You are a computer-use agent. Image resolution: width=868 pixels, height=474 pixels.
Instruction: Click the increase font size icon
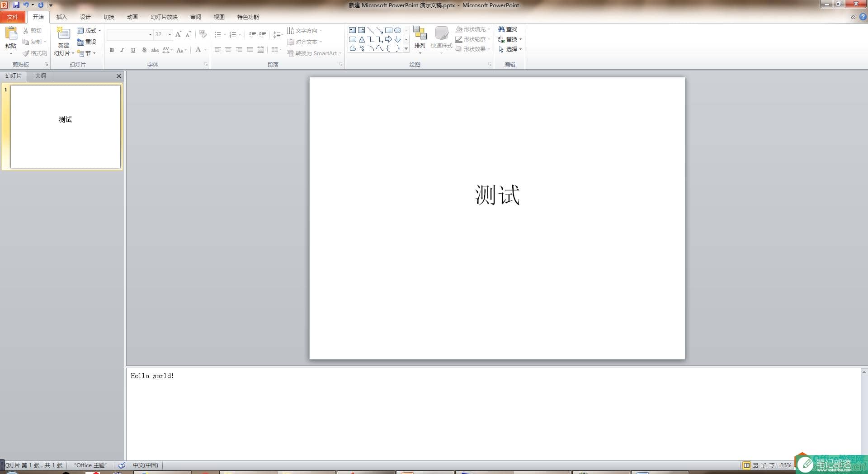tap(179, 34)
